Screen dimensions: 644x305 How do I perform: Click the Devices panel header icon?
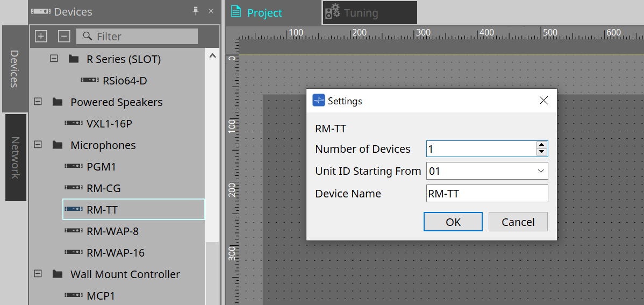point(41,11)
